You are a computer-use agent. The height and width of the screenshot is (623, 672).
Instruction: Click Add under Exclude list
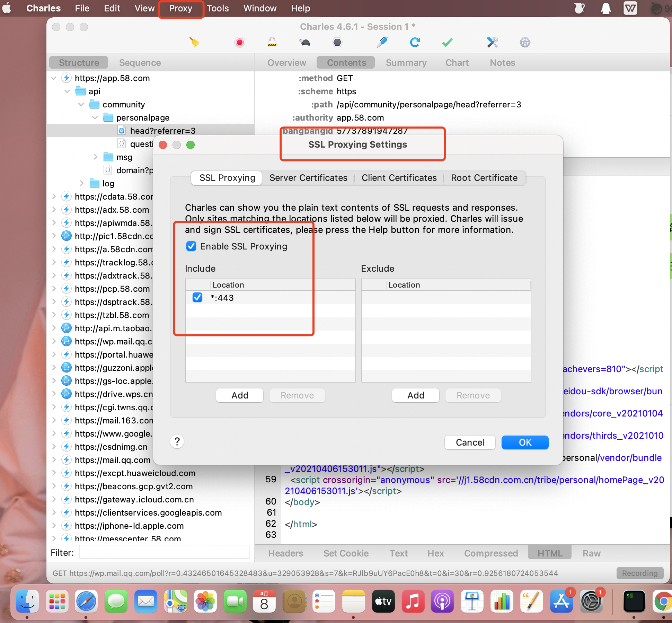pos(416,395)
